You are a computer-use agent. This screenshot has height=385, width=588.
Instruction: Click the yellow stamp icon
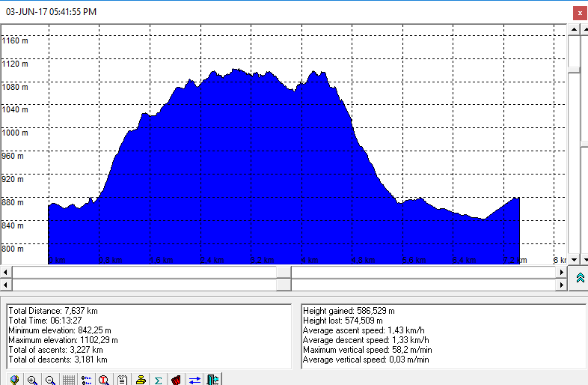point(140,380)
